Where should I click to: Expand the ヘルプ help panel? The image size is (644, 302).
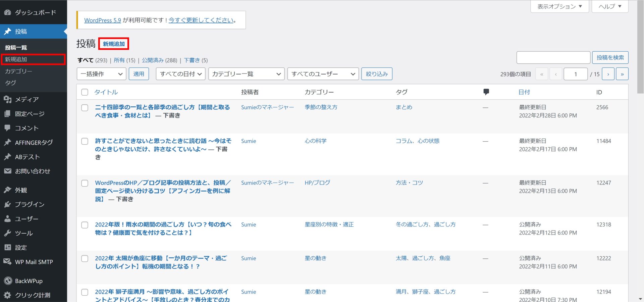tap(610, 6)
